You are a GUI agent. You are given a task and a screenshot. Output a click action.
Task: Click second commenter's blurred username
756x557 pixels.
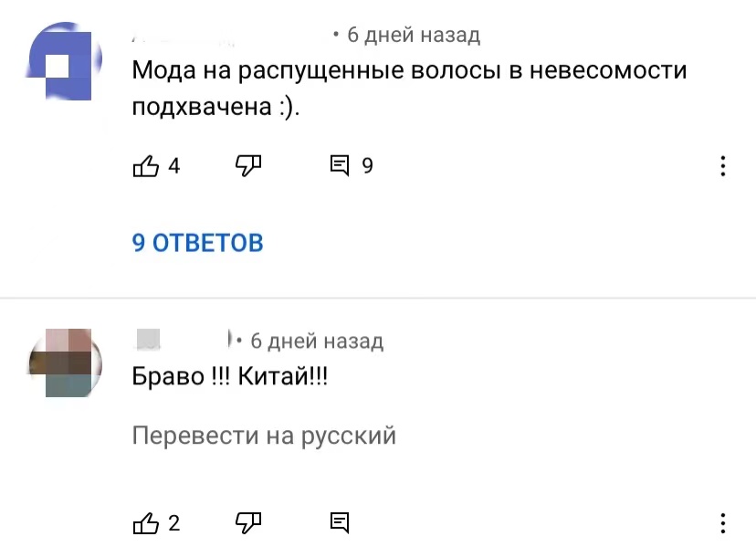click(x=183, y=340)
